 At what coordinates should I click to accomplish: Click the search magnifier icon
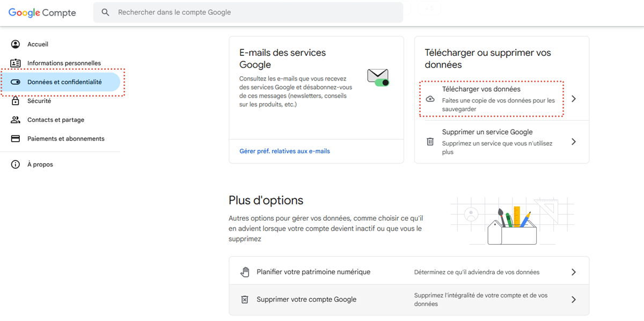tap(106, 12)
